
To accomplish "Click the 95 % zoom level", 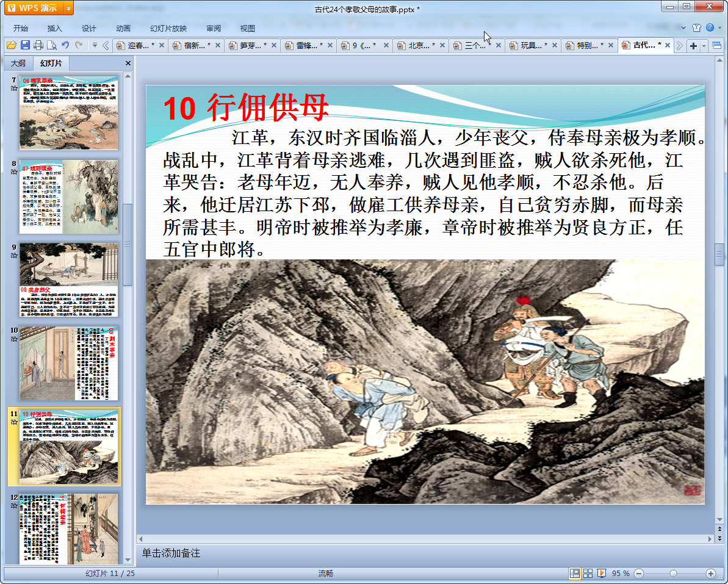I will (621, 574).
